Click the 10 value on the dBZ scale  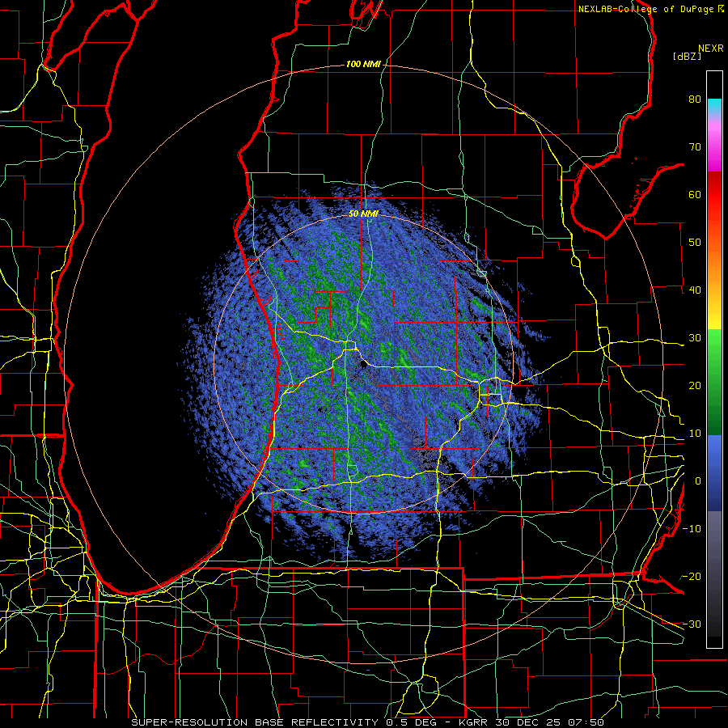pyautogui.click(x=695, y=434)
